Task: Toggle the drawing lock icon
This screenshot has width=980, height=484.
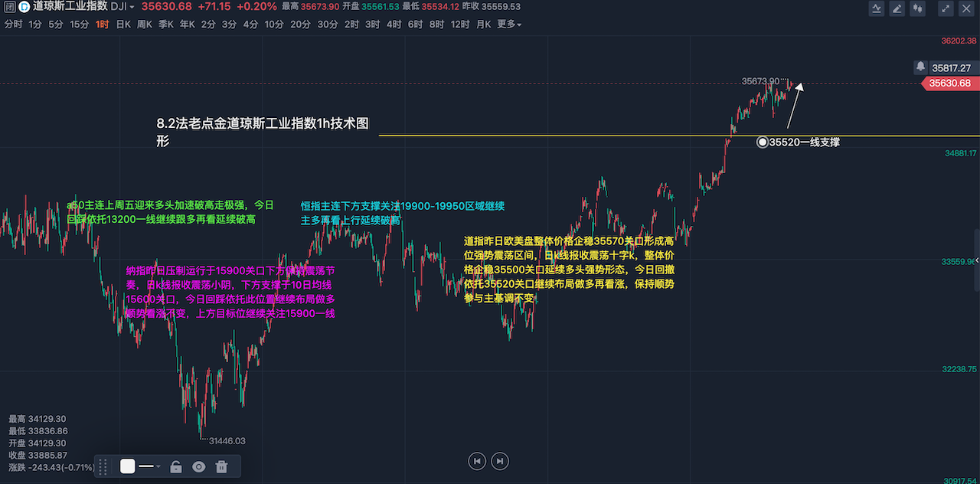Action: pos(175,466)
